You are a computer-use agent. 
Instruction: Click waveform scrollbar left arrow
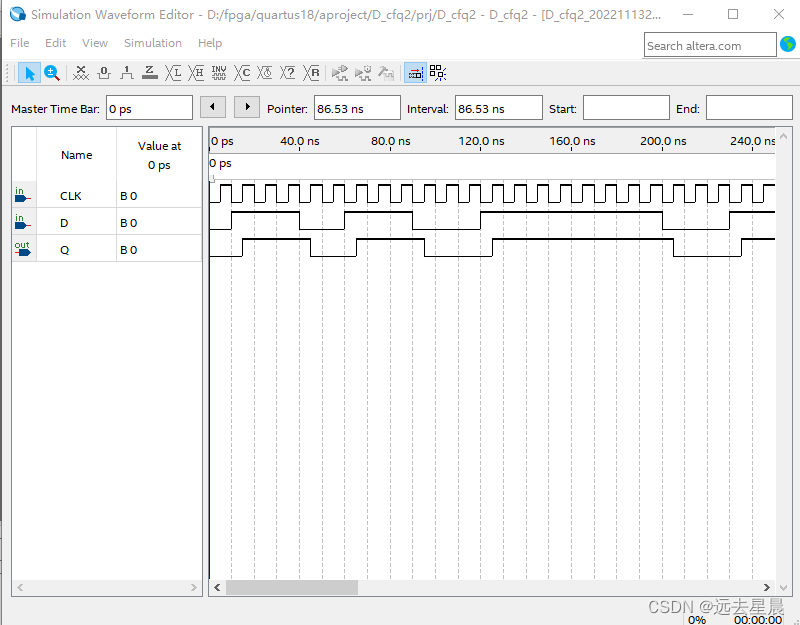pos(217,587)
